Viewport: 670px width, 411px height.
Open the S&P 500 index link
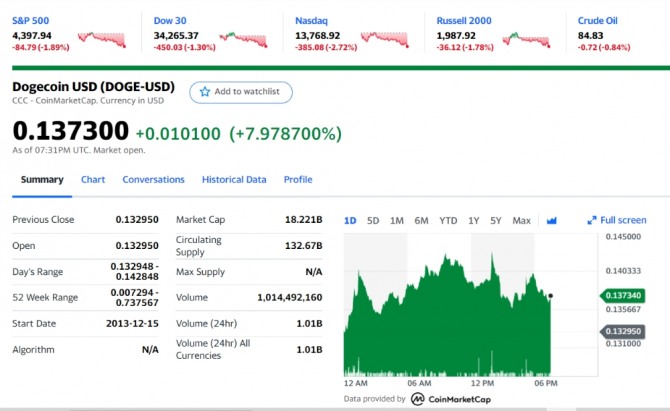pyautogui.click(x=33, y=20)
